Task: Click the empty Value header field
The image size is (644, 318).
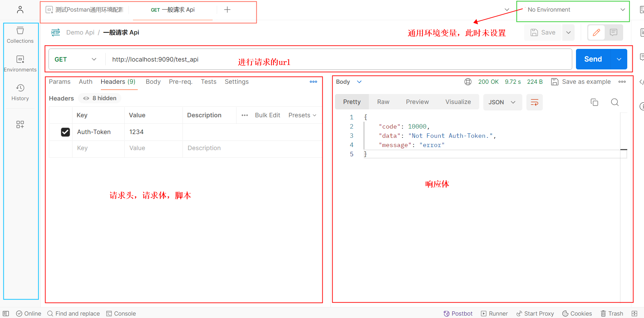Action: pos(153,148)
